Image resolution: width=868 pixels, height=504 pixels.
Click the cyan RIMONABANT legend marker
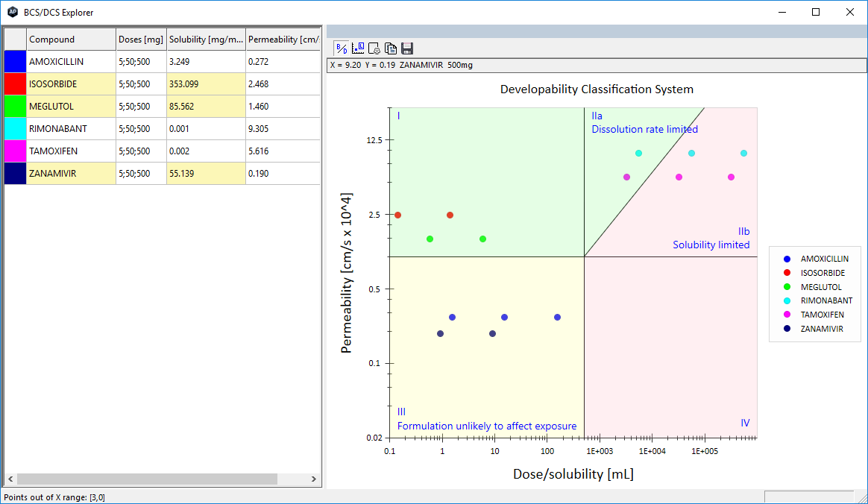tap(787, 300)
